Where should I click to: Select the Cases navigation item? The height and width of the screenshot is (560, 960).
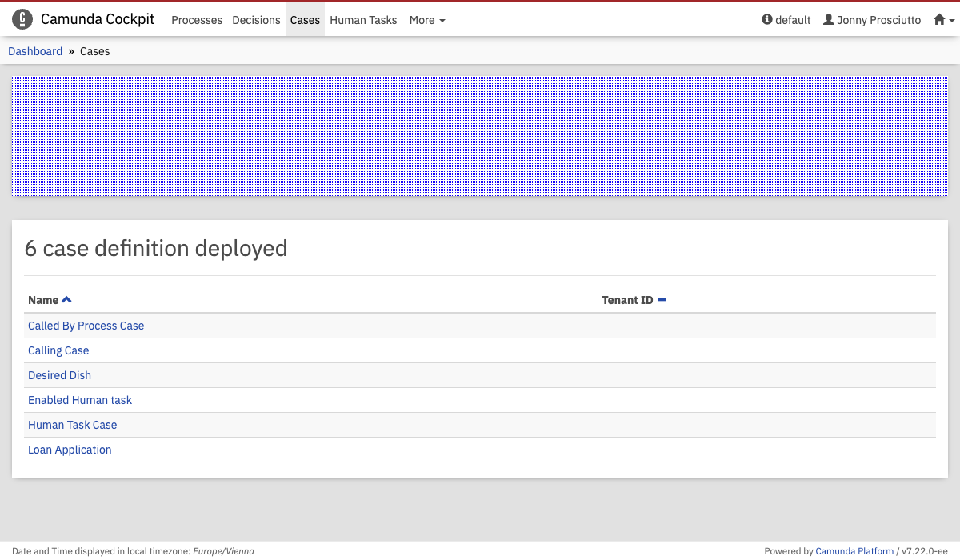305,20
